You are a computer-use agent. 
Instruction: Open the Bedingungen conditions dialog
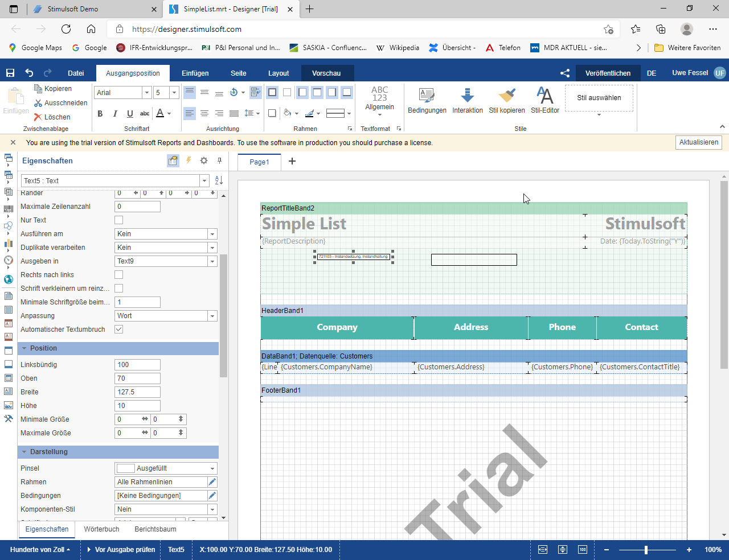tap(427, 101)
